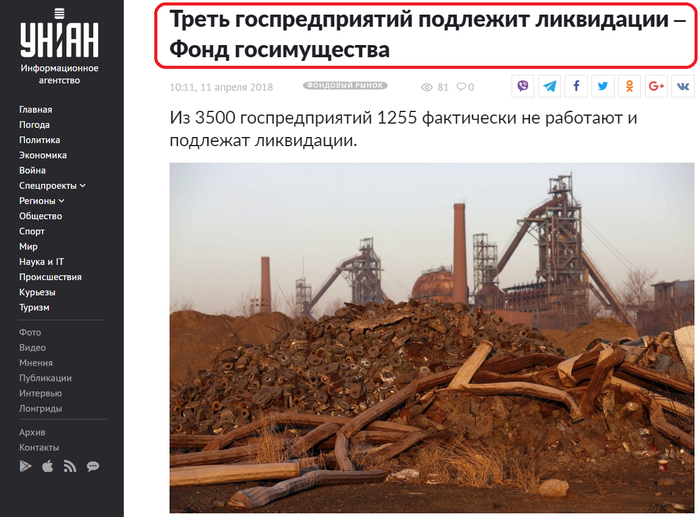Click the Фондовый рынок category tag
700x517 pixels.
coord(345,85)
